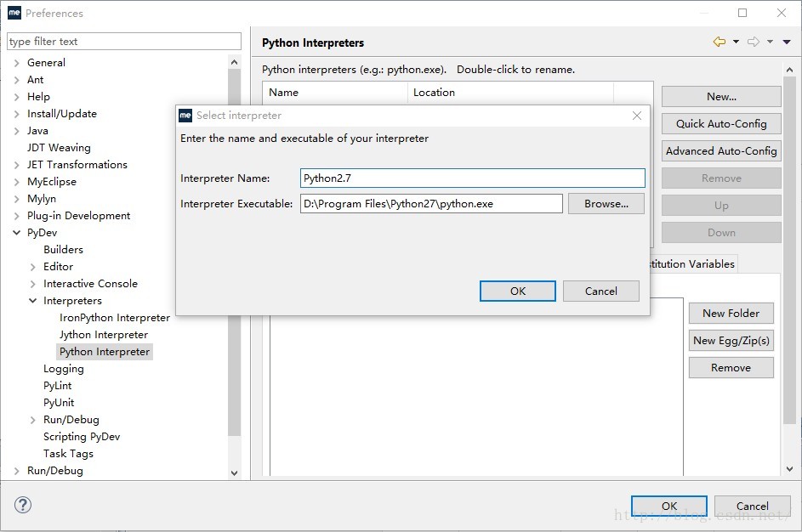Focus the type filter text box
This screenshot has width=802, height=532.
coord(124,42)
